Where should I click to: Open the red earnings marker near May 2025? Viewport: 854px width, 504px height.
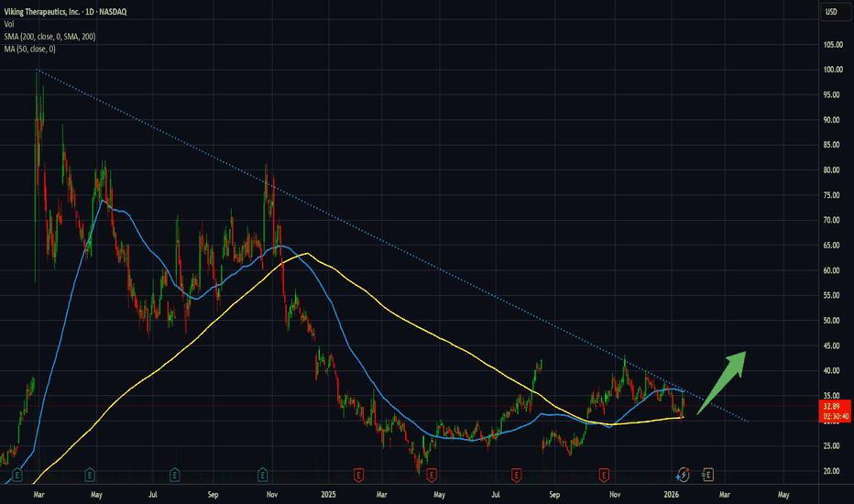click(x=432, y=475)
